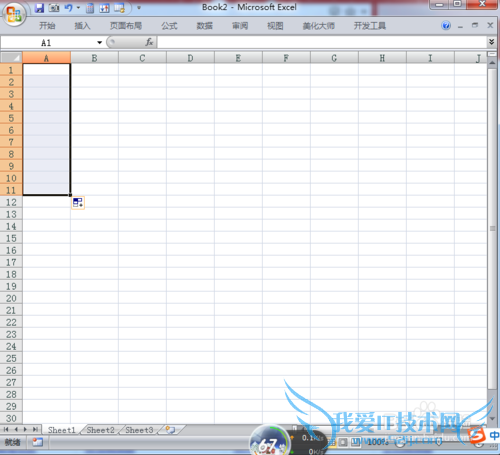Click the Select All corner button

(x=11, y=58)
